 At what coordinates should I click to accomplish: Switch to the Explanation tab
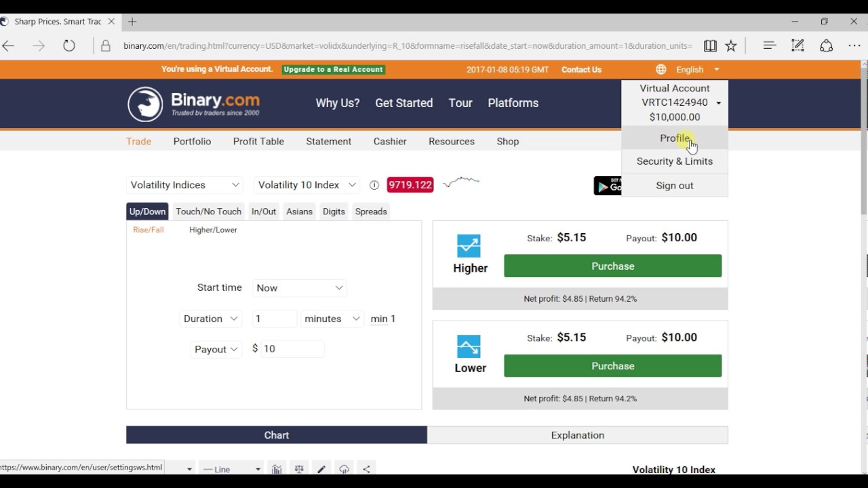[x=578, y=435]
